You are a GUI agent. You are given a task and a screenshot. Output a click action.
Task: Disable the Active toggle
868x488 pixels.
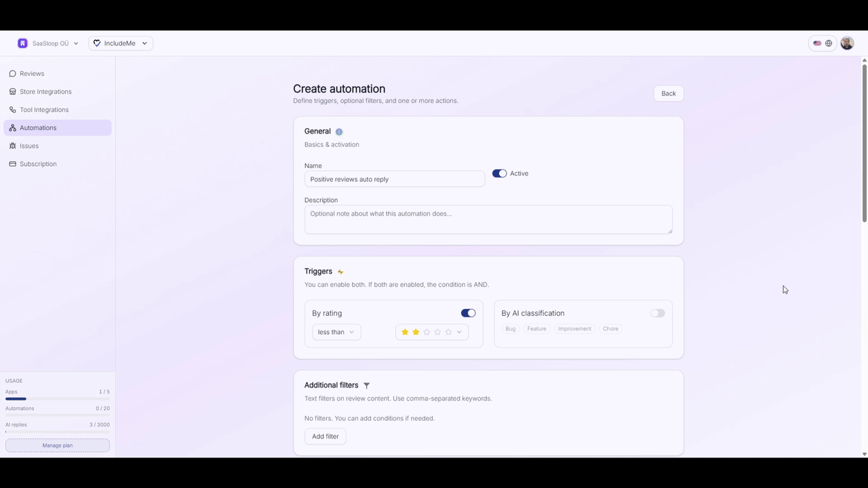pyautogui.click(x=499, y=173)
